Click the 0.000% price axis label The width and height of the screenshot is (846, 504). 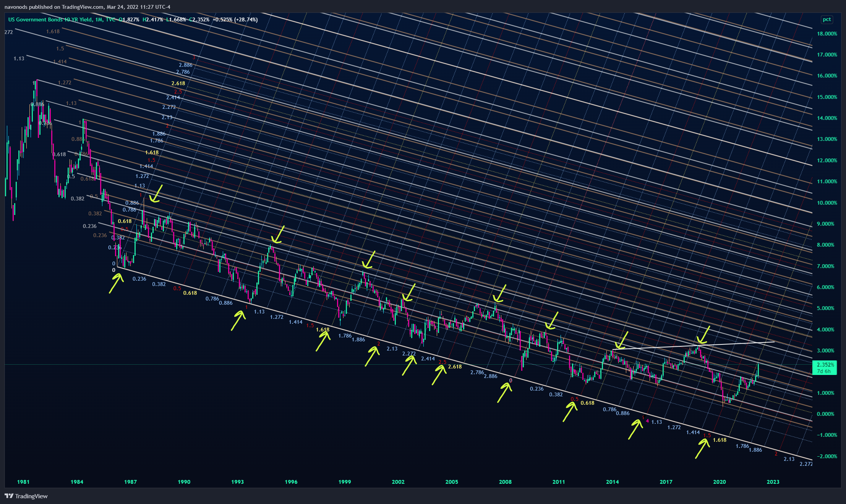(827, 414)
